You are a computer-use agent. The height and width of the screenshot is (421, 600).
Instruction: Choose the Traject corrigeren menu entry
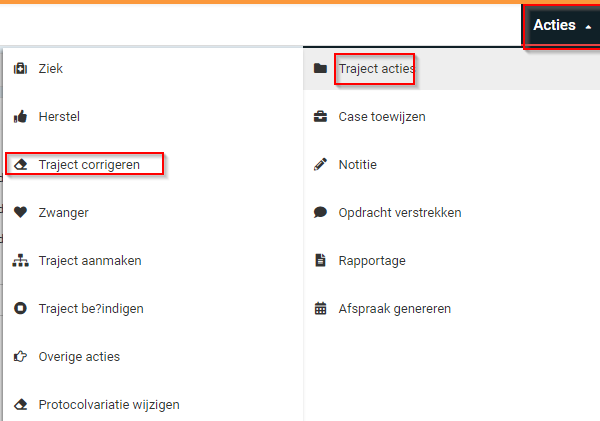tap(88, 164)
